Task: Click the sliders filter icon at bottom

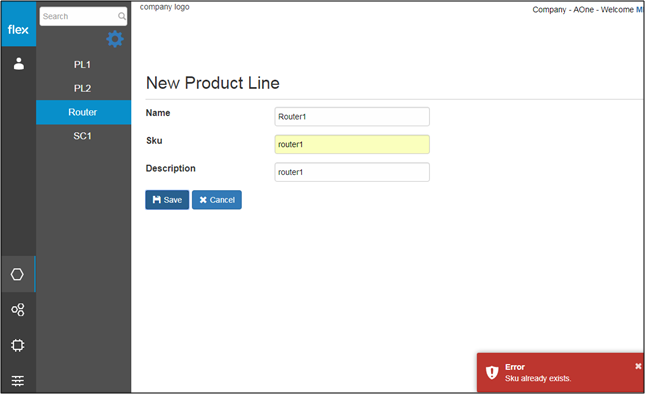Action: pyautogui.click(x=18, y=381)
